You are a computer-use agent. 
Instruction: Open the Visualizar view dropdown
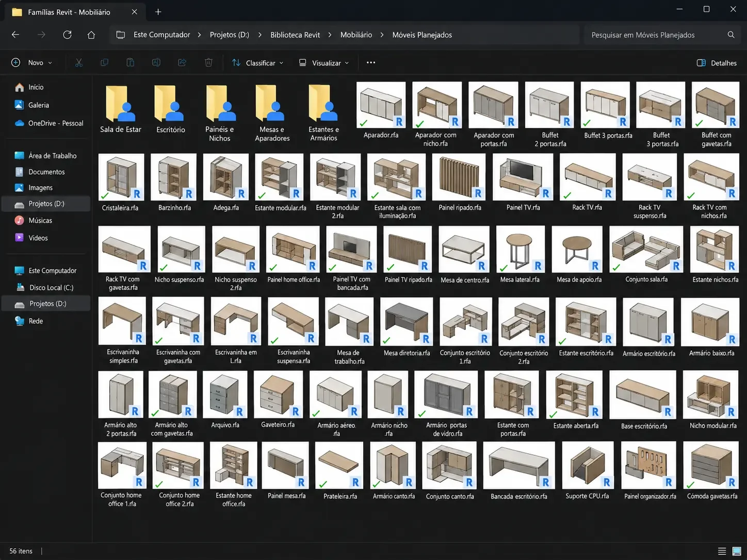324,62
